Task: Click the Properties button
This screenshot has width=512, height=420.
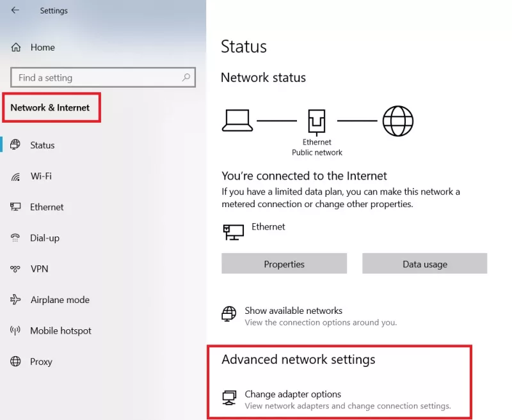Action: point(284,264)
